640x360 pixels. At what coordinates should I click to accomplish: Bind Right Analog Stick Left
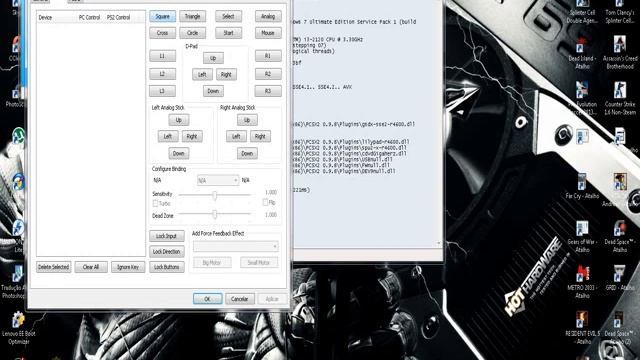(x=236, y=136)
